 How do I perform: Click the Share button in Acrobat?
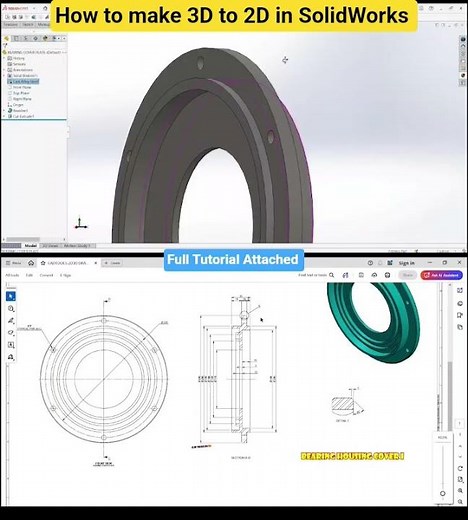tap(408, 275)
